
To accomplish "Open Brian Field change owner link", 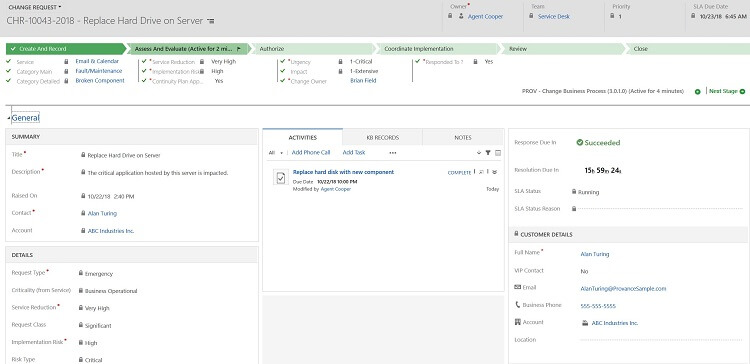I will coord(363,80).
